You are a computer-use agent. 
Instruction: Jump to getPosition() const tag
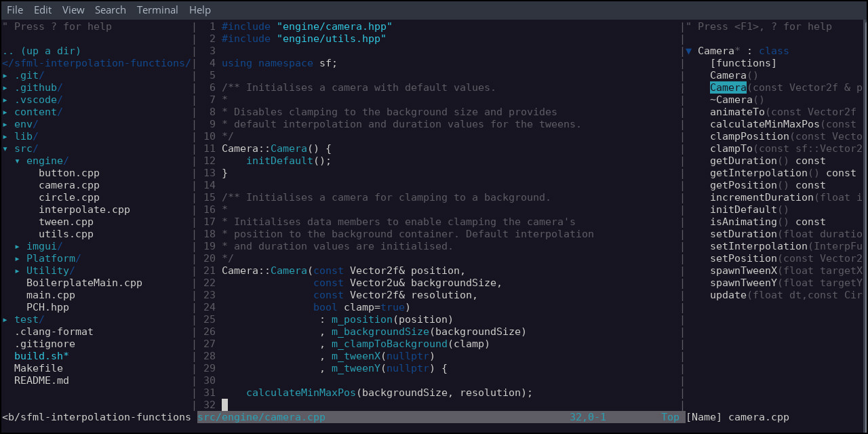click(x=768, y=185)
